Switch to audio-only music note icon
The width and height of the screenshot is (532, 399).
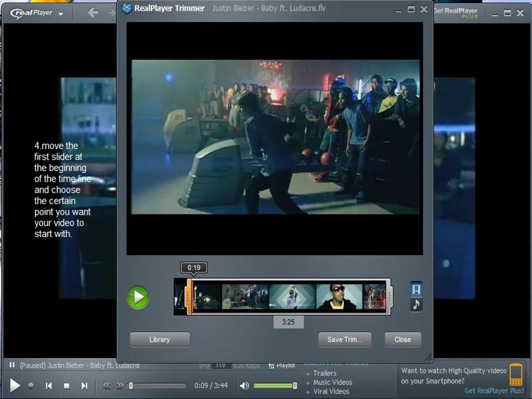pos(416,304)
